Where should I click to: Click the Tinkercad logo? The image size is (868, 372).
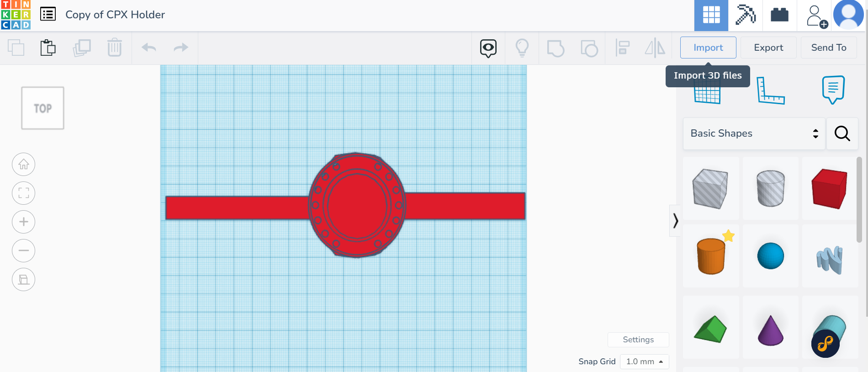coord(16,15)
